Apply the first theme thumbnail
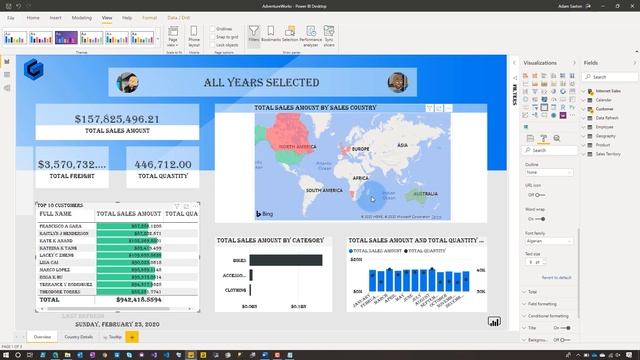This screenshot has height=360, width=640. pos(16,38)
